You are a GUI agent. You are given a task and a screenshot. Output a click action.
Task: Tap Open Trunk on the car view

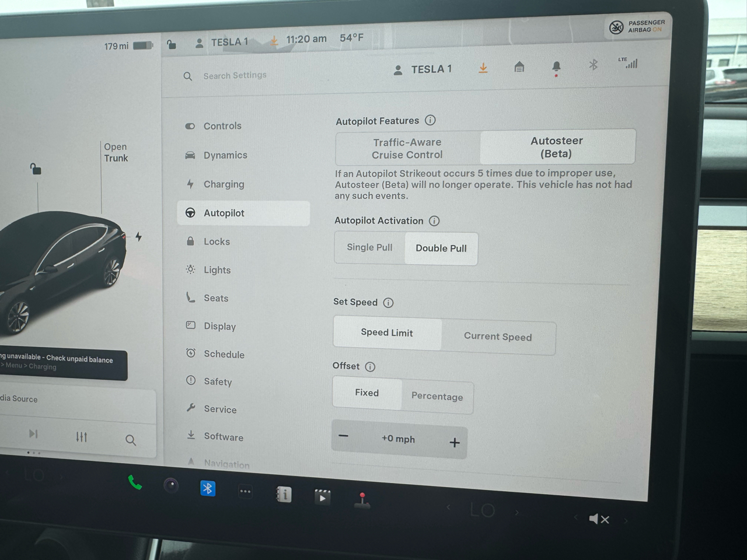click(116, 152)
